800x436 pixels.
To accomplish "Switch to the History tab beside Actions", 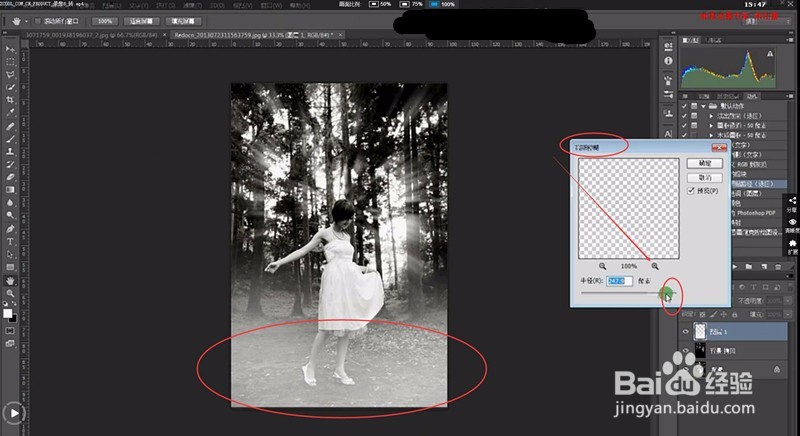I will (729, 96).
